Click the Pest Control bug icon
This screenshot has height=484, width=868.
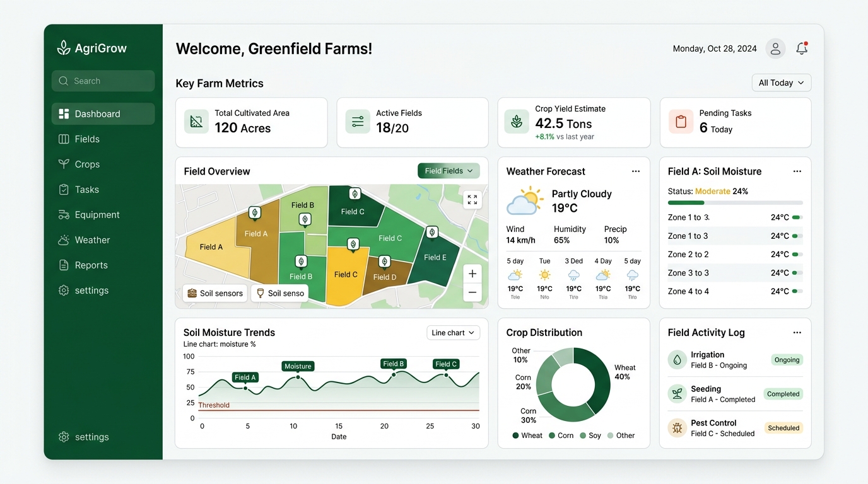pyautogui.click(x=677, y=428)
